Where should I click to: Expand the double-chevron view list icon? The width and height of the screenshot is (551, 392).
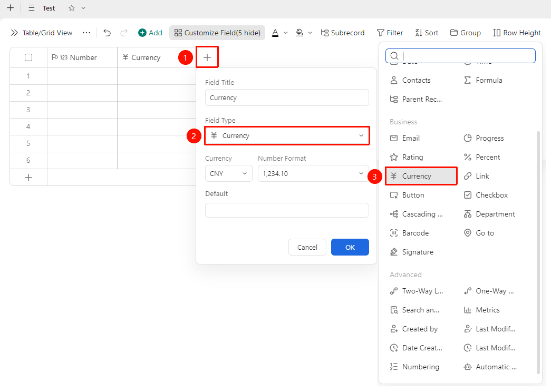(14, 33)
